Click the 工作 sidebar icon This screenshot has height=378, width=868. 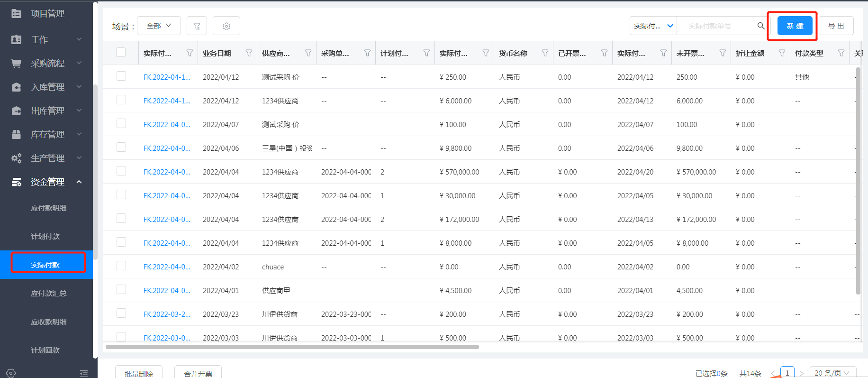(16, 39)
